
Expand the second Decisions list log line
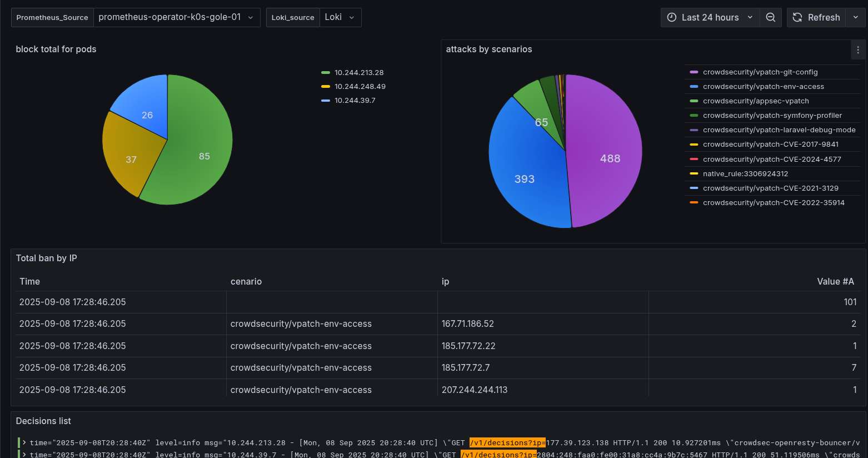click(24, 454)
